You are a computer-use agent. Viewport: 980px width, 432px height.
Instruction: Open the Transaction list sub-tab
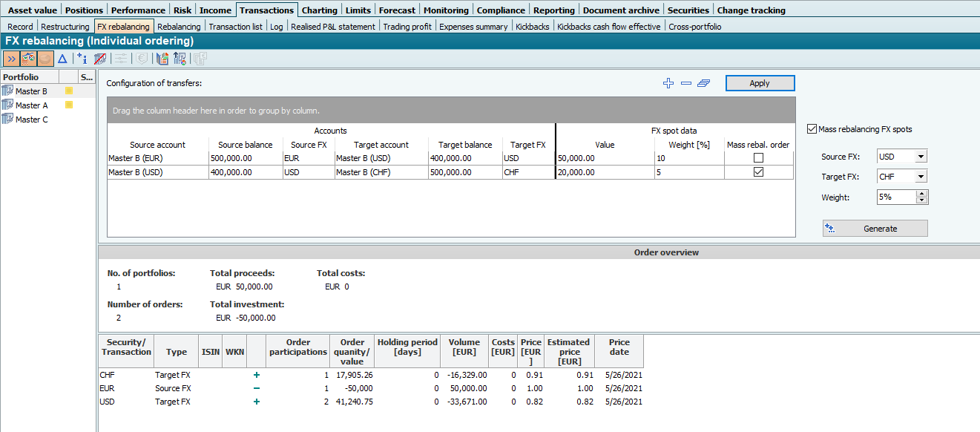pyautogui.click(x=235, y=27)
